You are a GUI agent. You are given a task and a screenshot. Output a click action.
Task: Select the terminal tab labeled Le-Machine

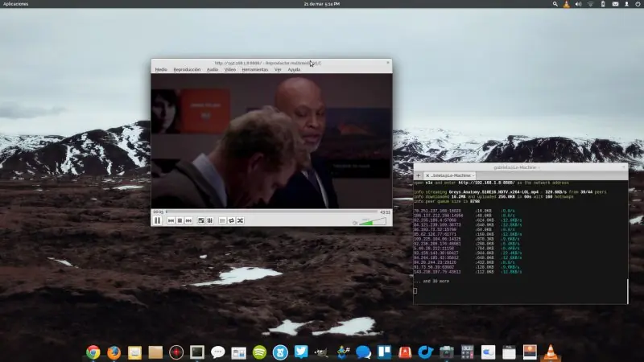[x=450, y=175]
